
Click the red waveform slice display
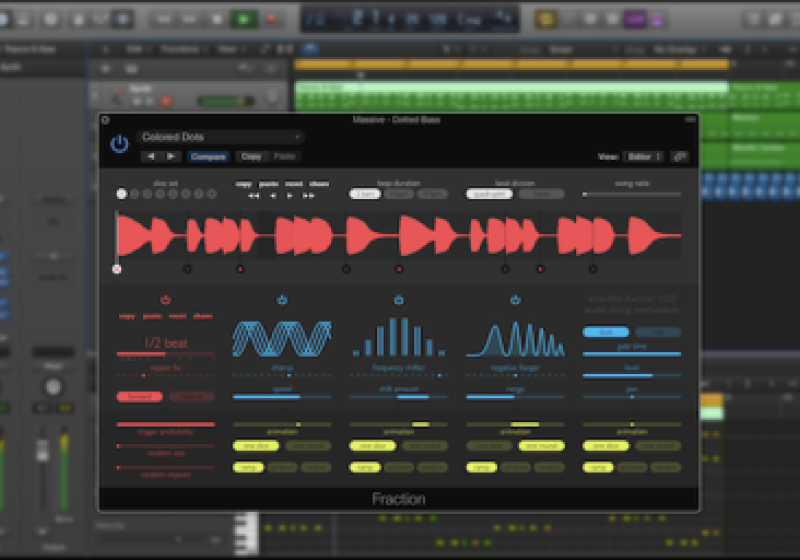tap(400, 236)
